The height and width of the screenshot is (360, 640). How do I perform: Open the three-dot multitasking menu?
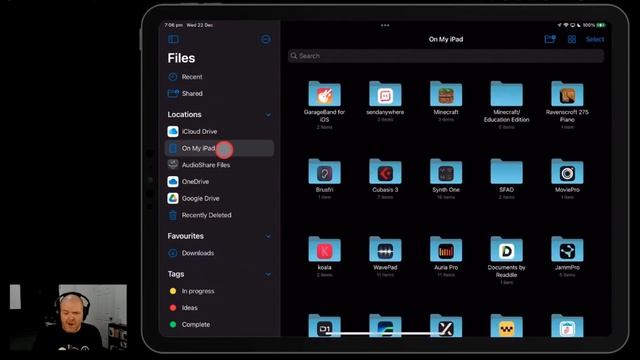coord(385,25)
